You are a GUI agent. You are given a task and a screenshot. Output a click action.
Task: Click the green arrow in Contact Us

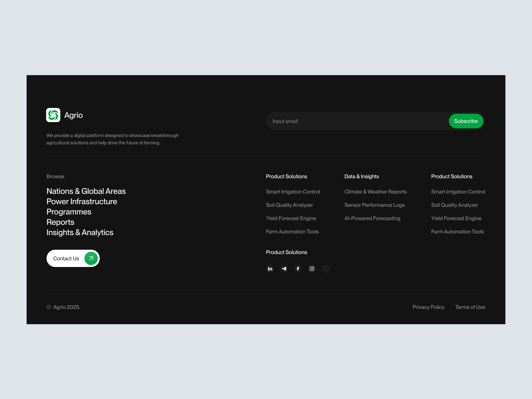(x=91, y=258)
